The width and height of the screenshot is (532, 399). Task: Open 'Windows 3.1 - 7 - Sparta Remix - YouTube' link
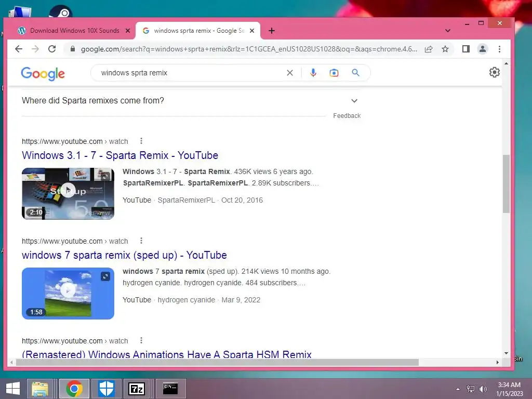pyautogui.click(x=120, y=155)
